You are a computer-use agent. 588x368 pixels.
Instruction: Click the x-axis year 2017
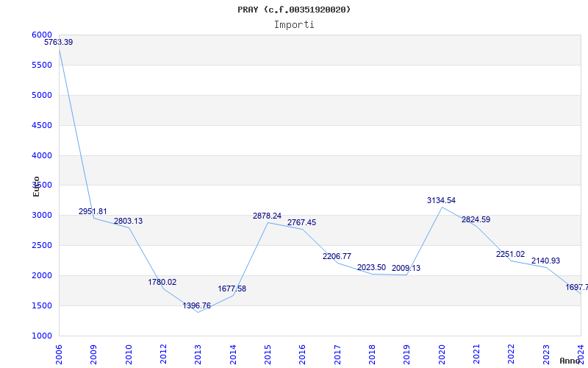tap(337, 355)
